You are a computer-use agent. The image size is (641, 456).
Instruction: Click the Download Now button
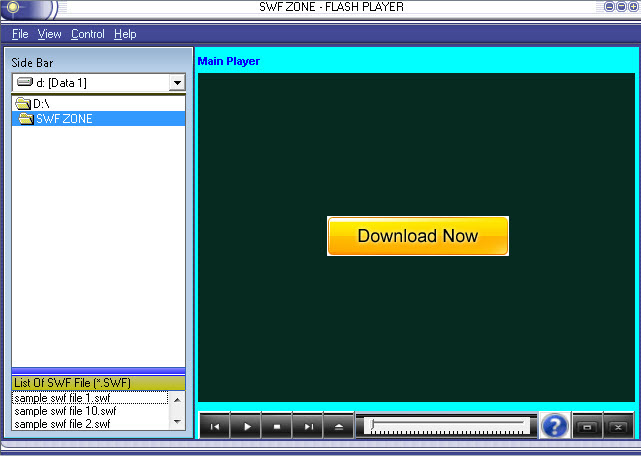418,236
